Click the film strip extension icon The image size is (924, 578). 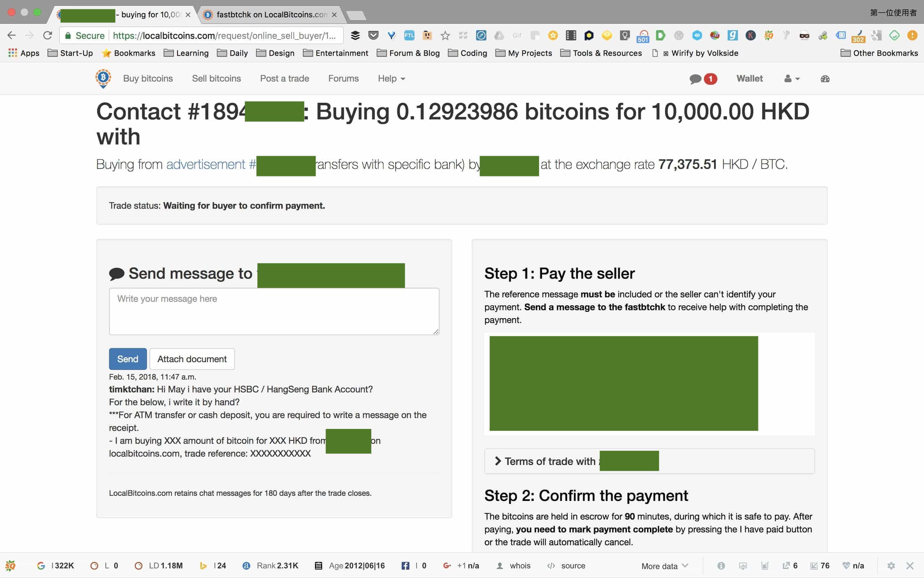(571, 36)
